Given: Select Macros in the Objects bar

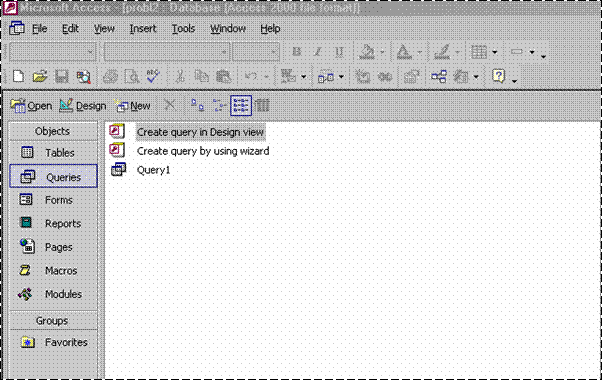Looking at the screenshot, I should pos(53,271).
